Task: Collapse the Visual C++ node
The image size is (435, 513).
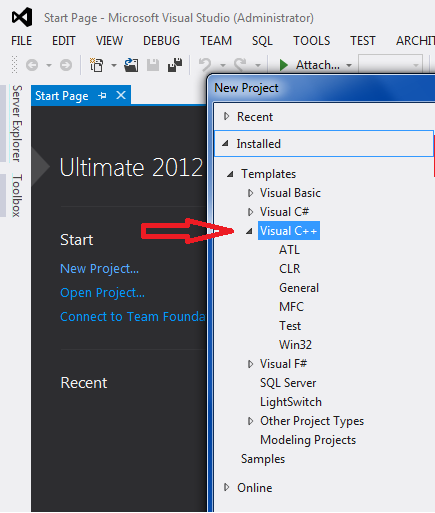Action: pos(249,231)
